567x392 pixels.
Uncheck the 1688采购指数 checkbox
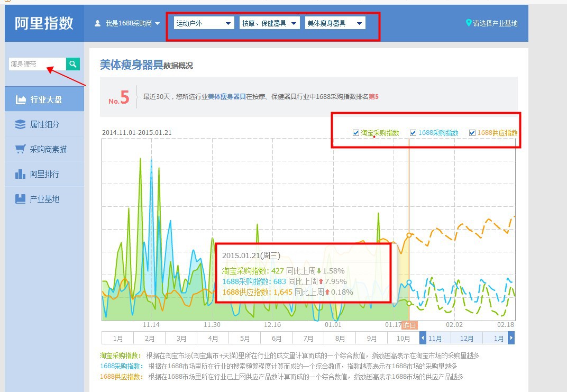coord(413,133)
